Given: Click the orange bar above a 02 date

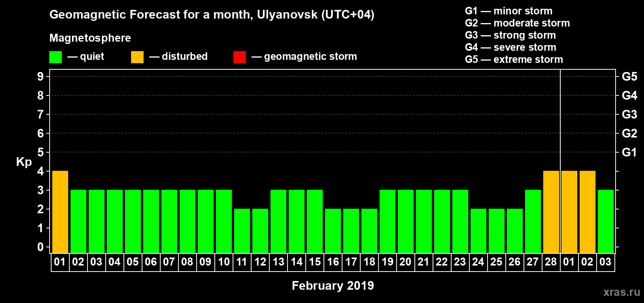Looking at the screenshot, I should pos(588,212).
